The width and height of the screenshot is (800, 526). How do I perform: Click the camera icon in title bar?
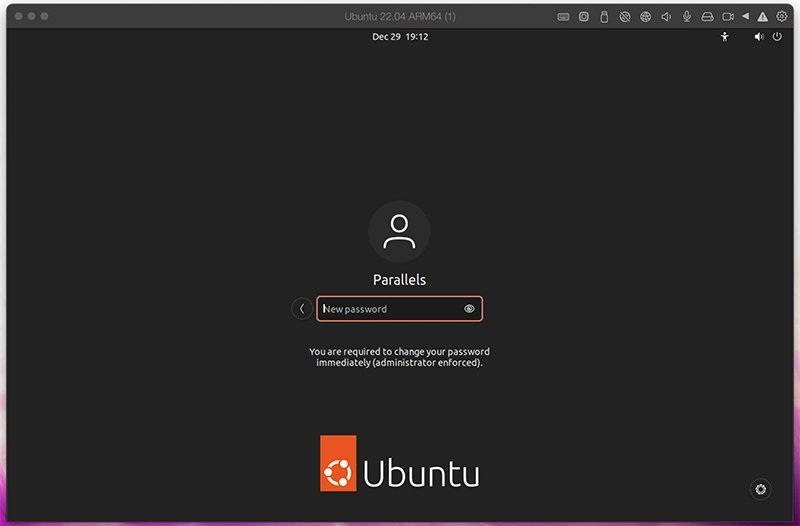(x=728, y=17)
